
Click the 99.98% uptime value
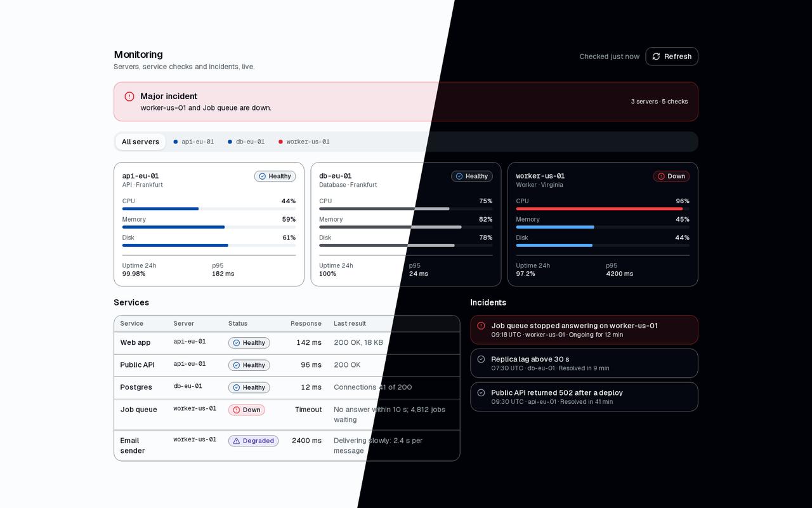tap(134, 274)
